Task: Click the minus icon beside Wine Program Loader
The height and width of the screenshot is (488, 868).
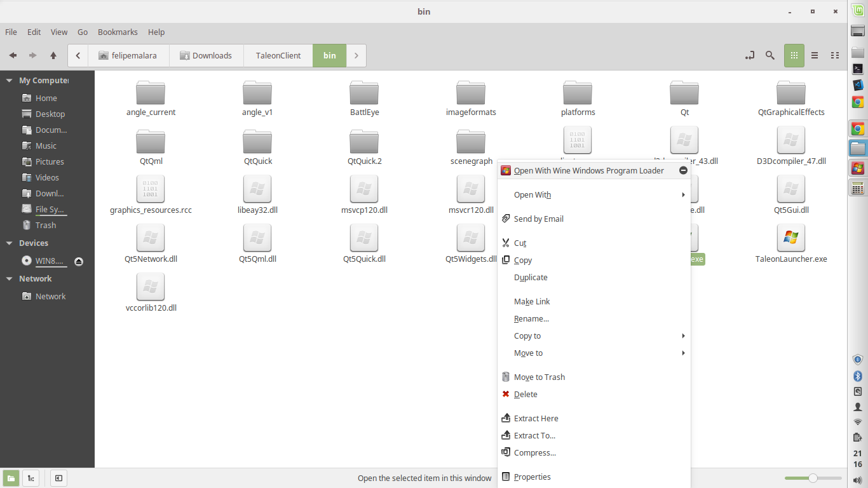Action: (683, 170)
